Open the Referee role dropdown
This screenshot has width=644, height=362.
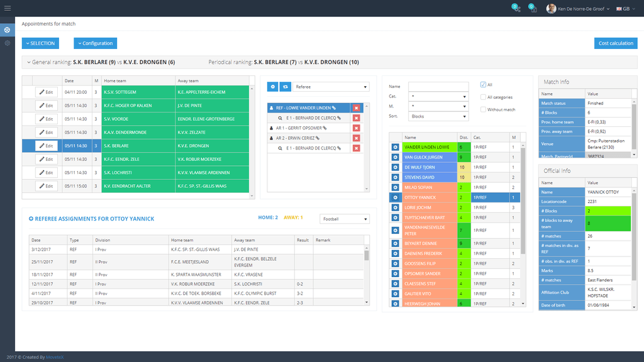tap(339, 87)
